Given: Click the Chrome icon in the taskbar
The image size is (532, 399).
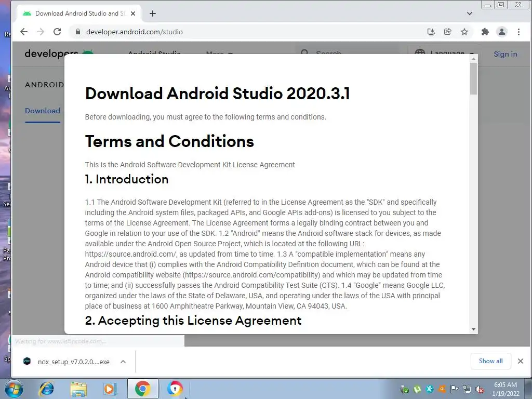Looking at the screenshot, I should (x=142, y=389).
